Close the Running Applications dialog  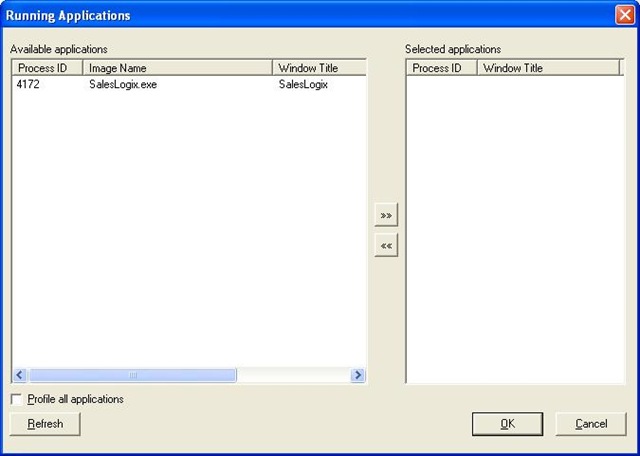tap(623, 16)
